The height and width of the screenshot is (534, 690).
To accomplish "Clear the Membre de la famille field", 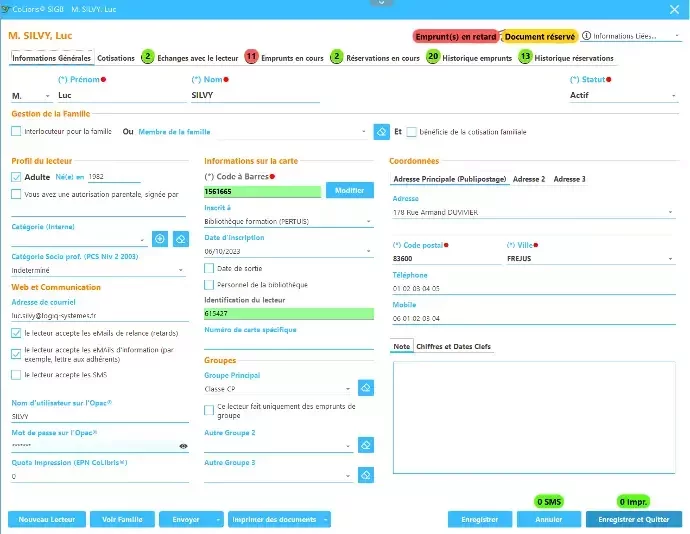I will (381, 132).
